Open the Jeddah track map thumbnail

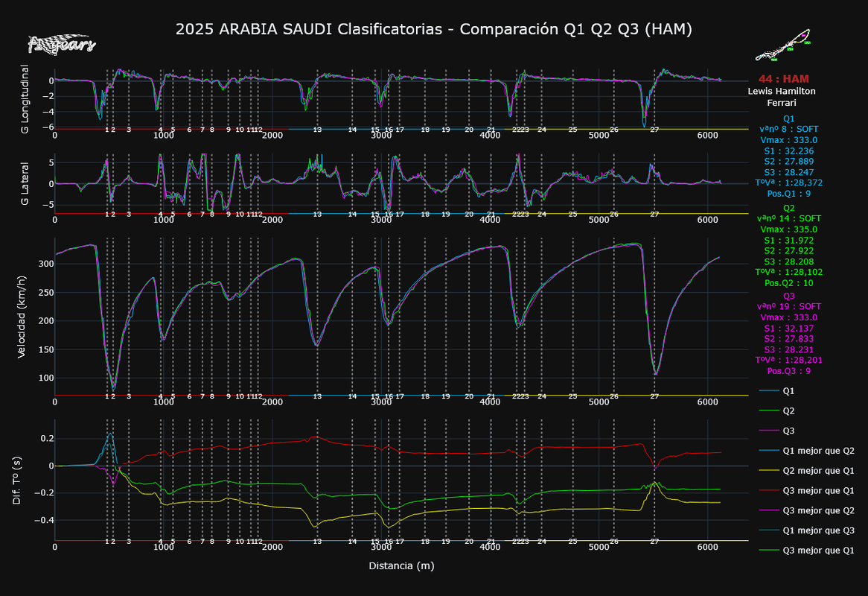pyautogui.click(x=783, y=45)
